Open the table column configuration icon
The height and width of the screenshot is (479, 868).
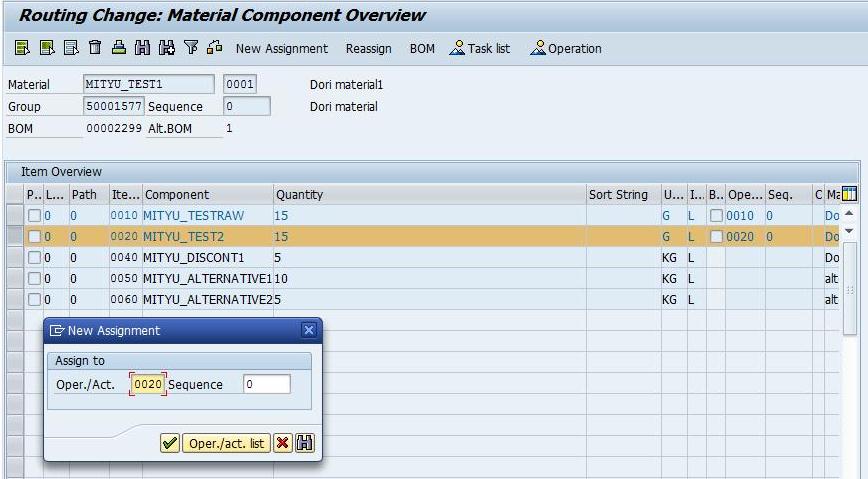[x=849, y=194]
